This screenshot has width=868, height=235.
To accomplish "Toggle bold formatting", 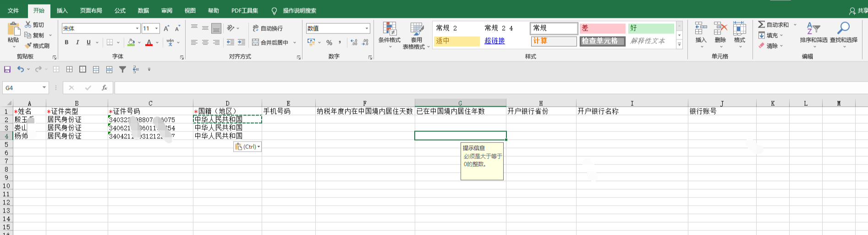I will click(x=66, y=43).
